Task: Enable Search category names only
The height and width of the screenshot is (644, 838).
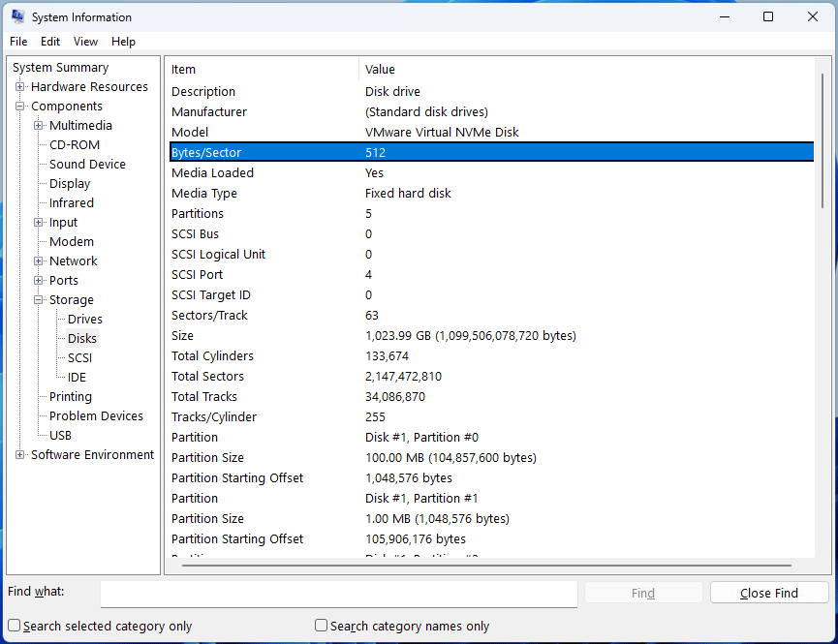Action: tap(320, 626)
